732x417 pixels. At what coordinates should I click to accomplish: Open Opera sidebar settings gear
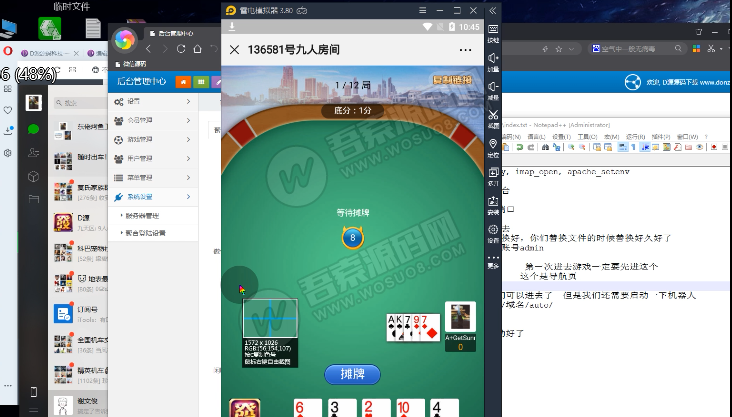coord(8,153)
